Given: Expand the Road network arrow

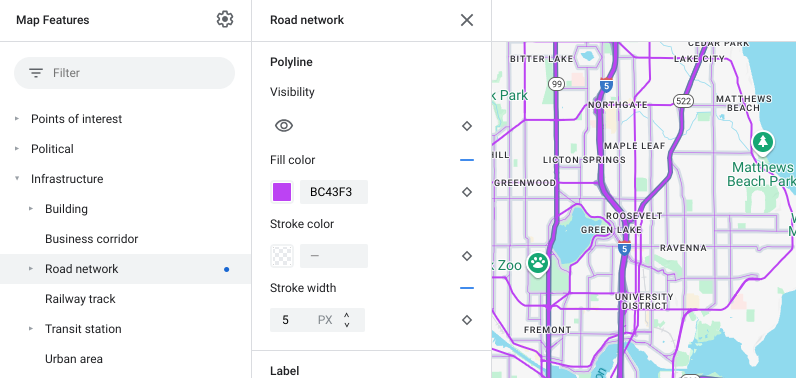Looking at the screenshot, I should coord(31,268).
